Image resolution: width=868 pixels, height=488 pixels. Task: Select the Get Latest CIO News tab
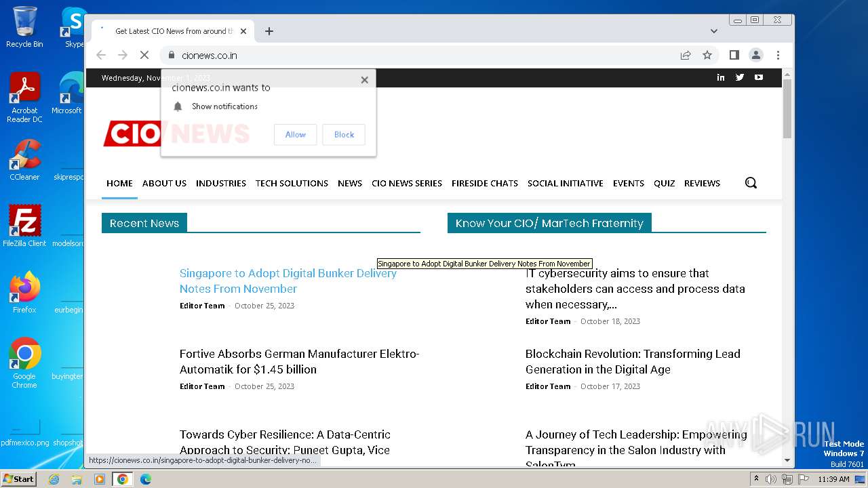(x=173, y=31)
